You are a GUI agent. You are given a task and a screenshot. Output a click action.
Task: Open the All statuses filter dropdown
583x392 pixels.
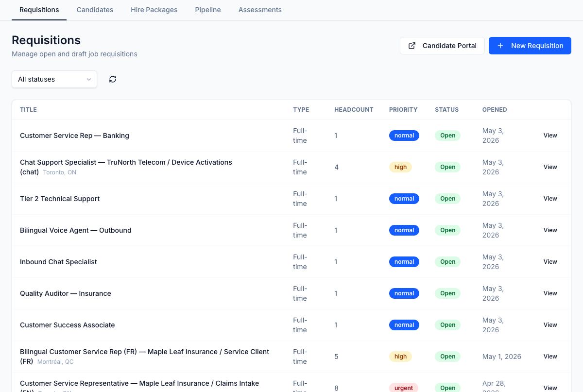click(x=54, y=79)
